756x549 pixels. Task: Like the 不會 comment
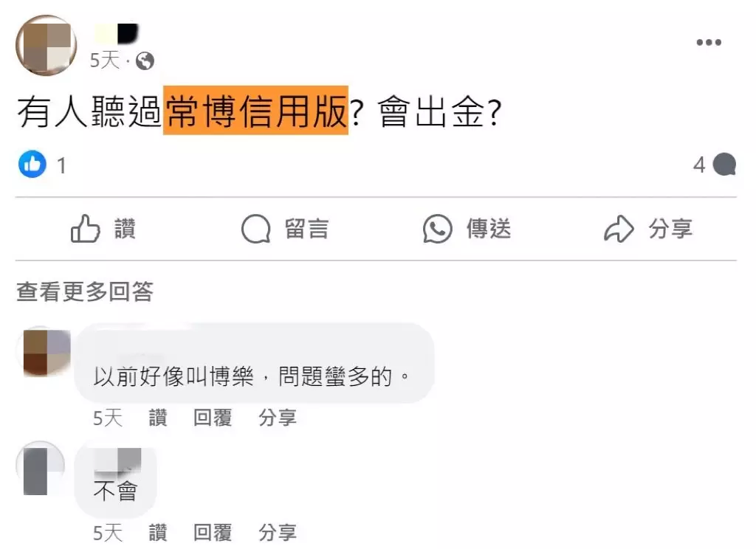point(158,533)
